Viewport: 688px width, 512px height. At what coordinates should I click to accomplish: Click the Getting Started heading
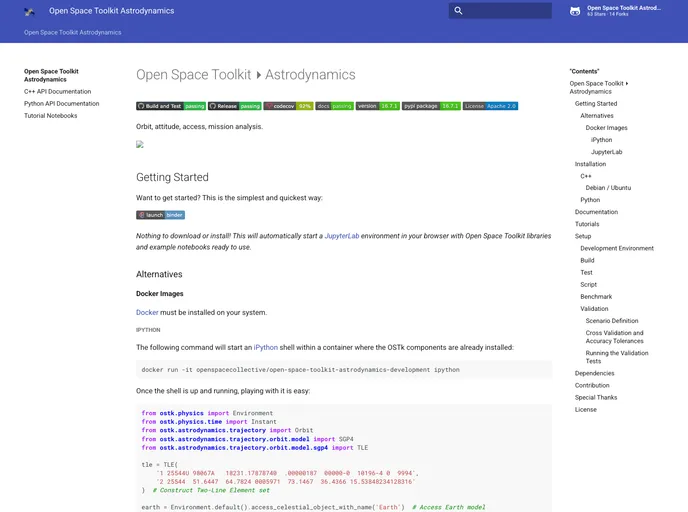(x=172, y=177)
